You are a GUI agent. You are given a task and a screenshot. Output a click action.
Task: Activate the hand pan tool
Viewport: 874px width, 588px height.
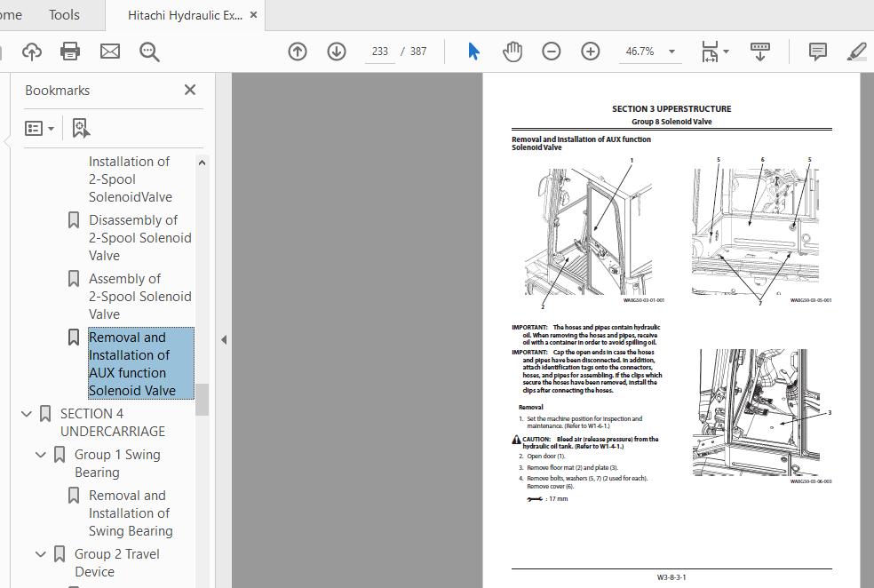tap(512, 52)
